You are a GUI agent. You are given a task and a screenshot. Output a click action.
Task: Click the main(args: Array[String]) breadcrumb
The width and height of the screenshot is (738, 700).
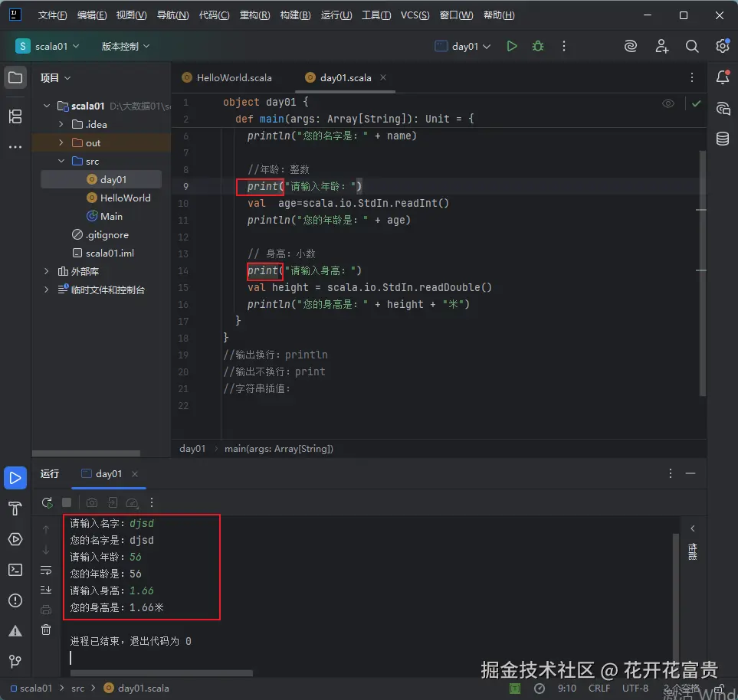point(279,448)
